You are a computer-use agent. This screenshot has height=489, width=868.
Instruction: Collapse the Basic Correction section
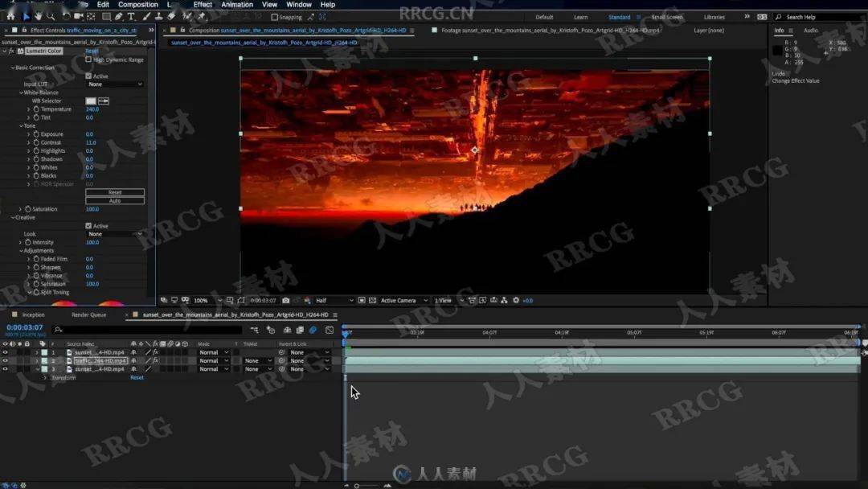(13, 68)
